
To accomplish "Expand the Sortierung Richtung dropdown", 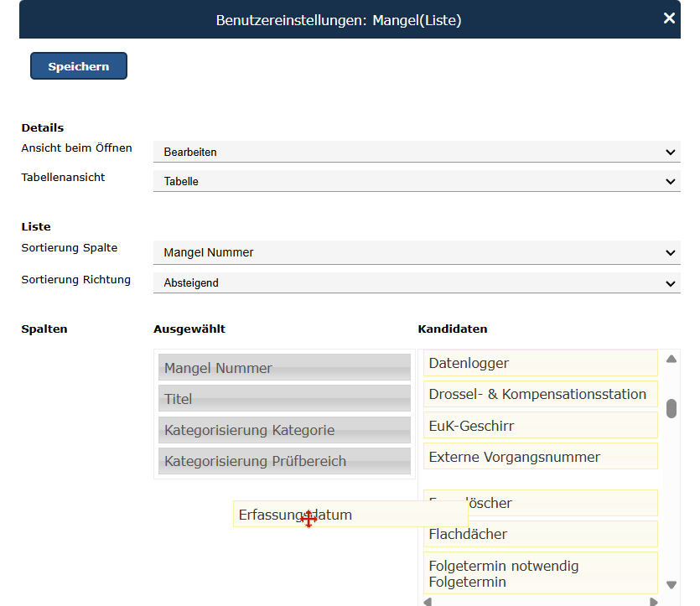I will [x=417, y=283].
